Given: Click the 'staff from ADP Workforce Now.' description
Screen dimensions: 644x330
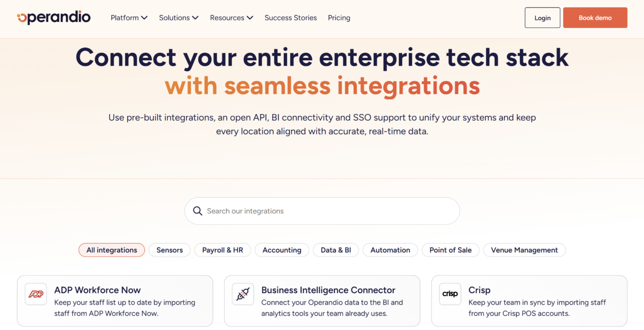Looking at the screenshot, I should point(106,313).
